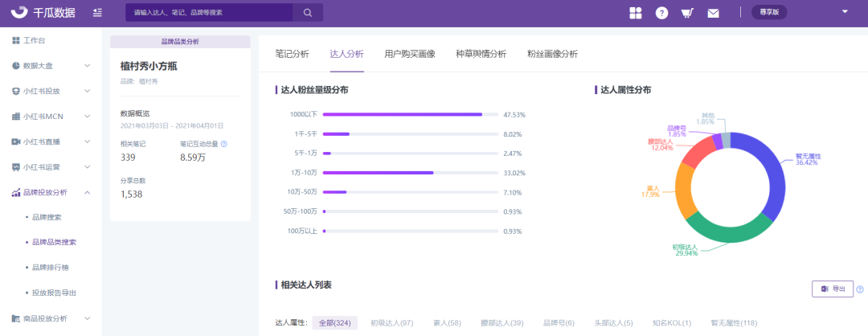Select the 全部(324) filter
868x336 pixels.
335,322
